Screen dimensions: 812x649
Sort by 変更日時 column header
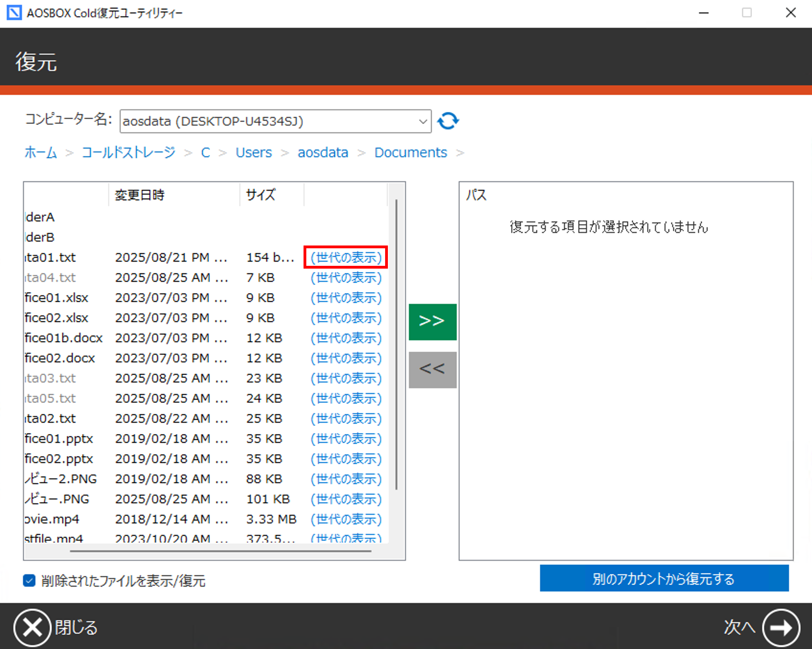[x=140, y=195]
